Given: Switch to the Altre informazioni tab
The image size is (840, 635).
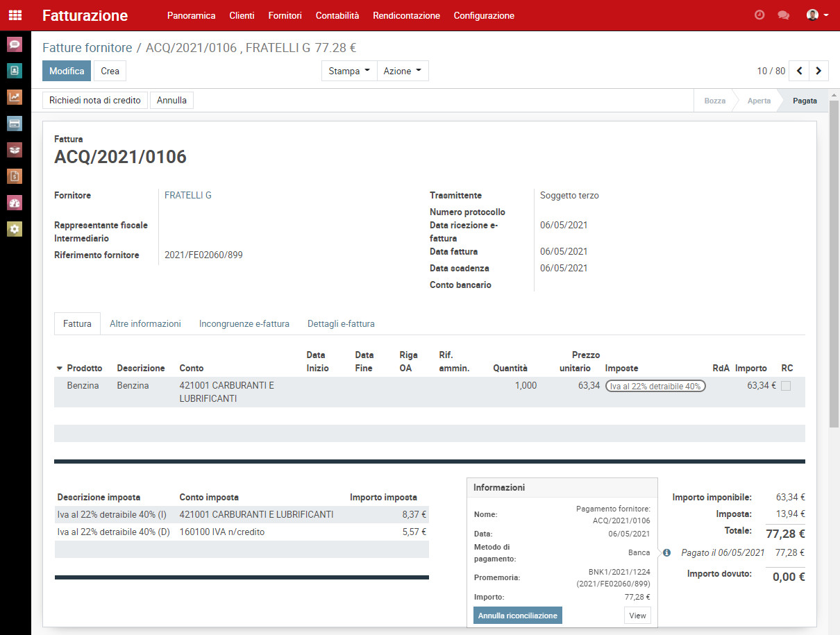Looking at the screenshot, I should point(145,323).
